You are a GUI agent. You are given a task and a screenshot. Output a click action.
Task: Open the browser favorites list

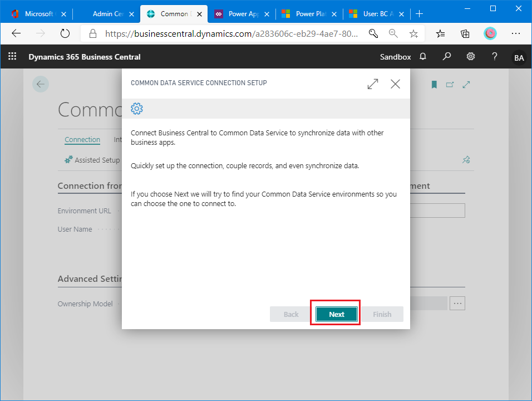[440, 33]
